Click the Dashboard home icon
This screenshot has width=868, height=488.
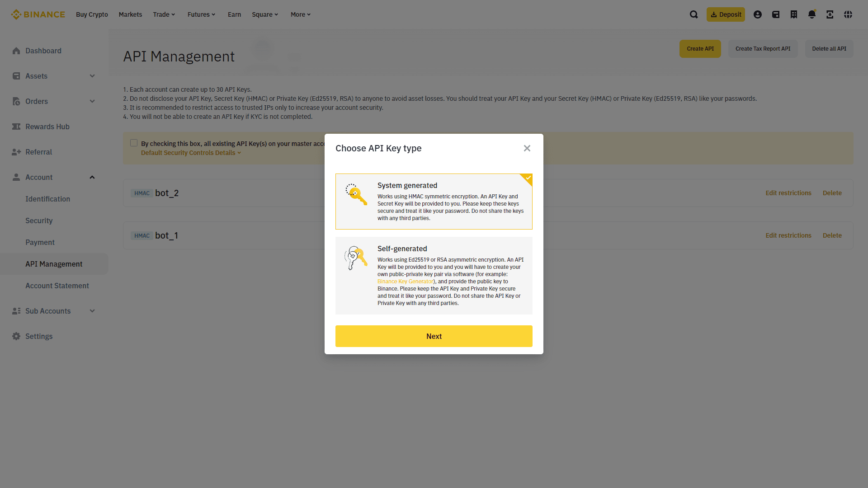pos(16,51)
